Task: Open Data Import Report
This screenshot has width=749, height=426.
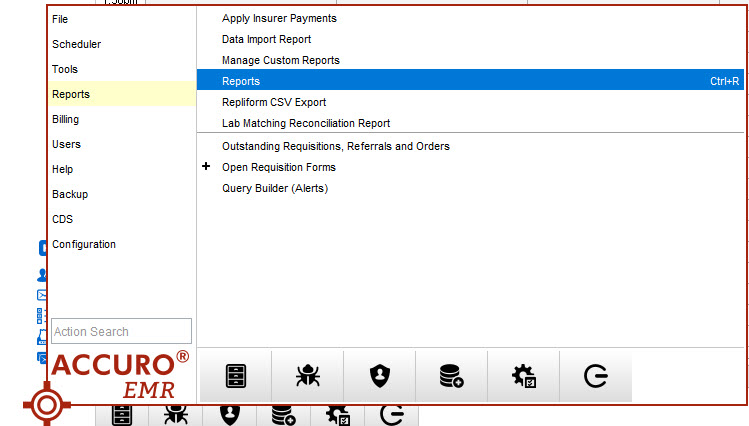Action: click(266, 39)
